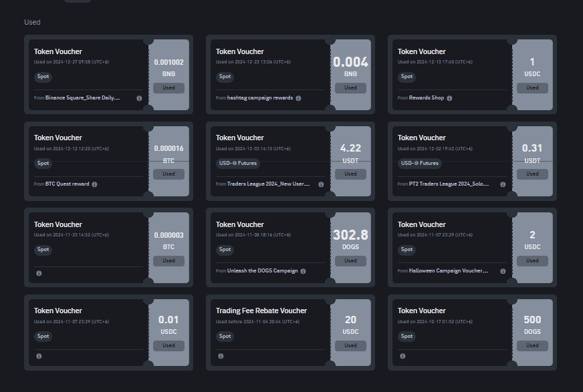This screenshot has height=392, width=583.
Task: Click 'Used on 2024-10-17 01:52' date text
Action: [x=435, y=322]
